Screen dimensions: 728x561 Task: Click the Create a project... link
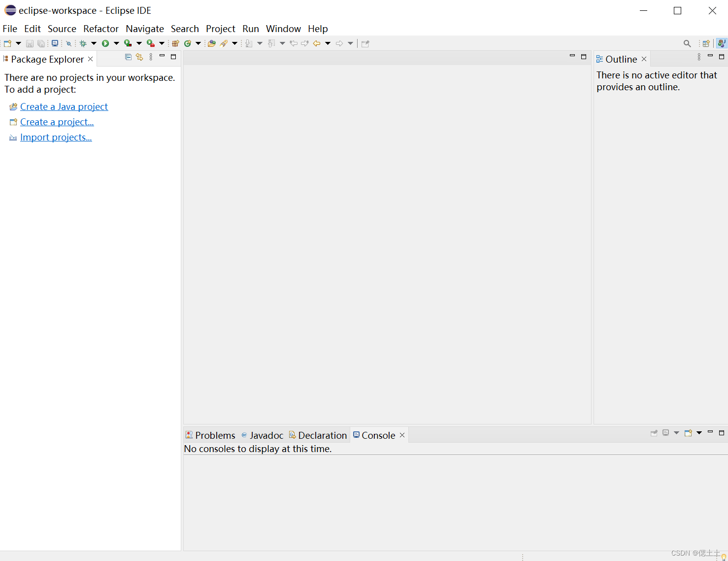click(x=57, y=122)
